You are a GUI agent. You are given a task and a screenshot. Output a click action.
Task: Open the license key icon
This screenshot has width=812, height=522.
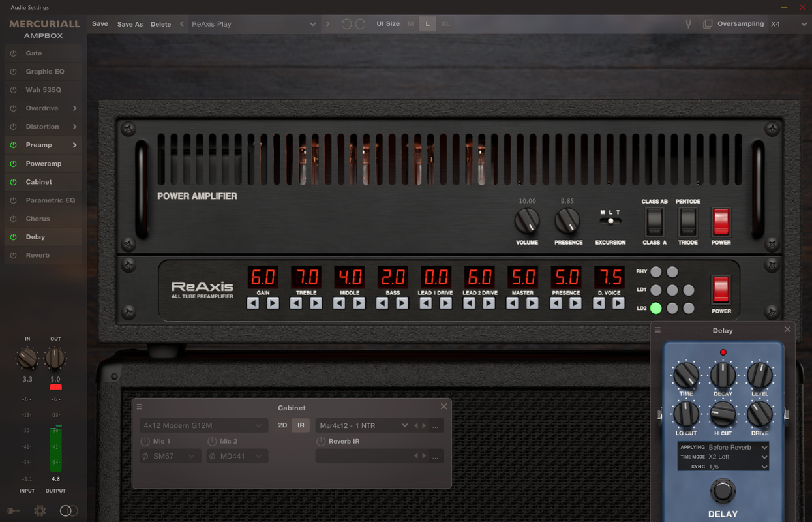[x=14, y=511]
